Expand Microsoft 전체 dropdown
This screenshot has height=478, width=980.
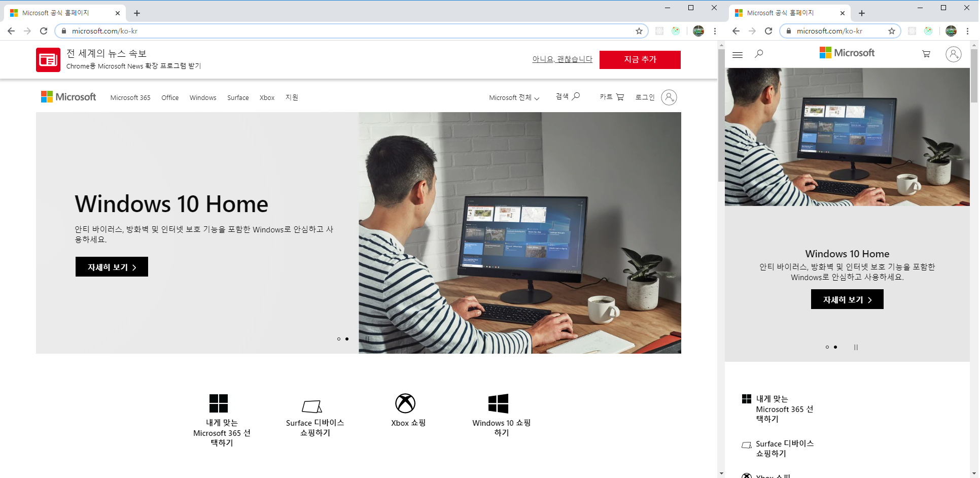tap(514, 97)
